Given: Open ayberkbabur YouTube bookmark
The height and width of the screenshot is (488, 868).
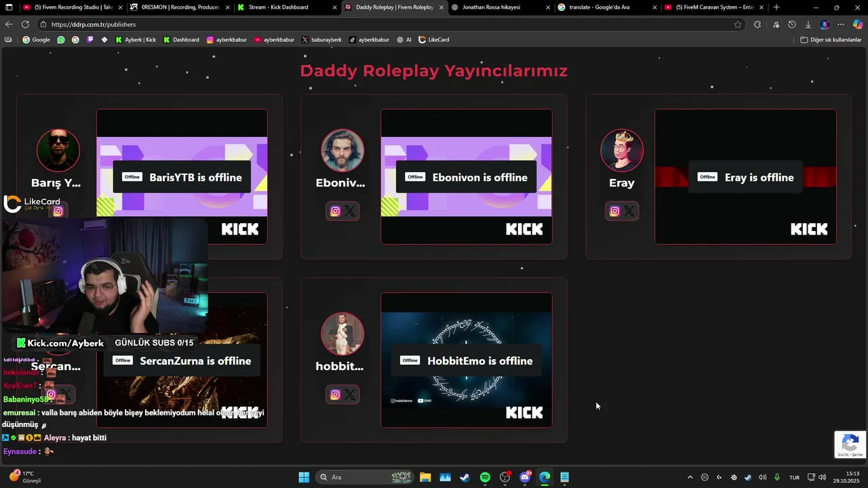Looking at the screenshot, I should tap(274, 40).
